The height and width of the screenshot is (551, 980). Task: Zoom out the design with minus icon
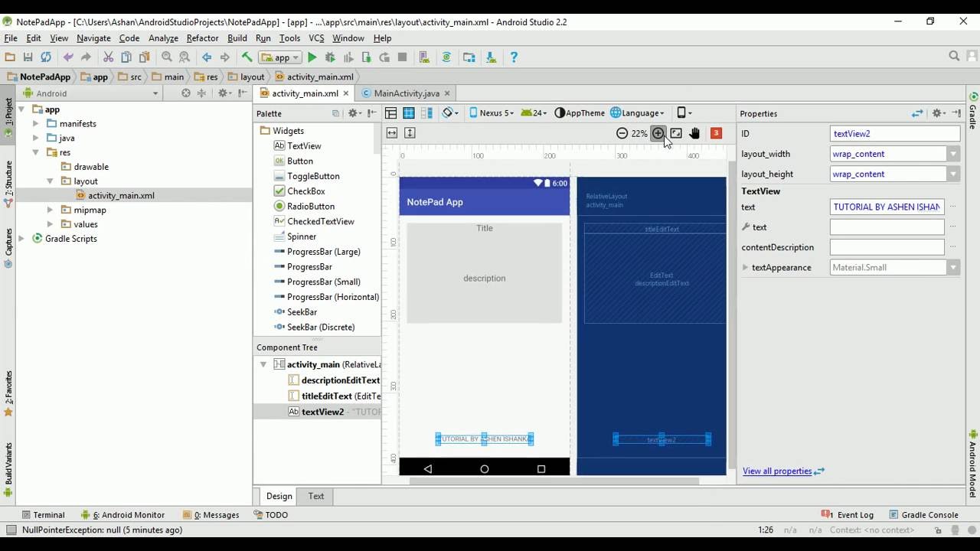click(x=622, y=133)
